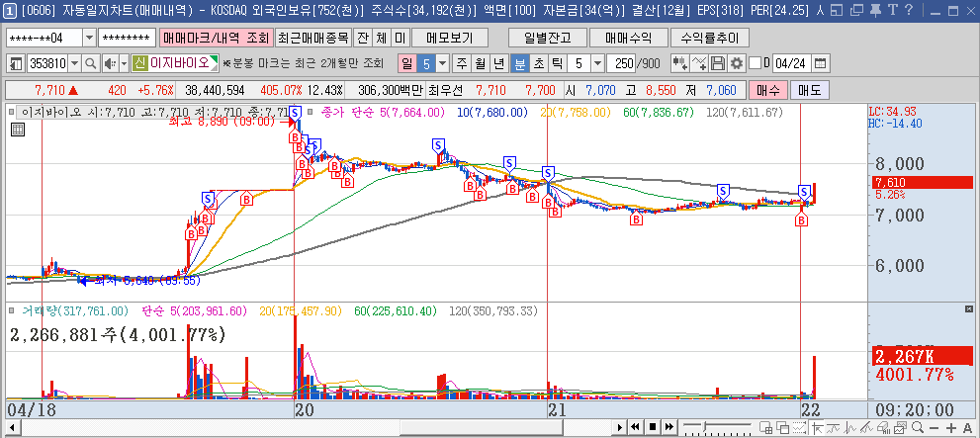This screenshot has height=438, width=980.
Task: Click the rewind button in bottom bar
Action: point(635,427)
